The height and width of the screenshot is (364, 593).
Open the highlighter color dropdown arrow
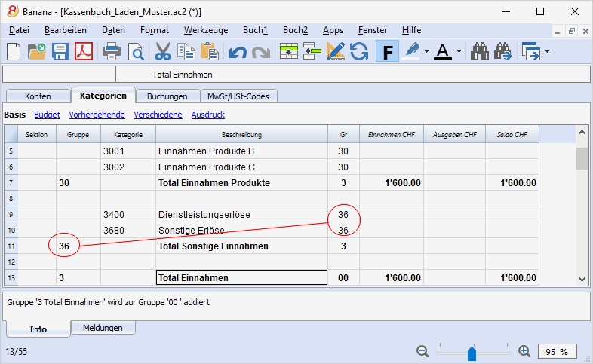tap(426, 51)
